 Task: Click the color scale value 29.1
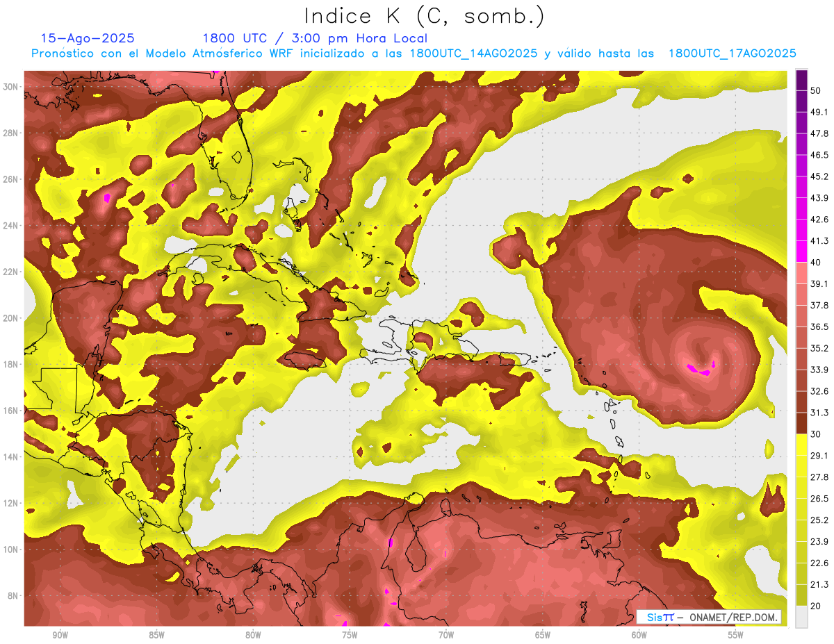[819, 456]
